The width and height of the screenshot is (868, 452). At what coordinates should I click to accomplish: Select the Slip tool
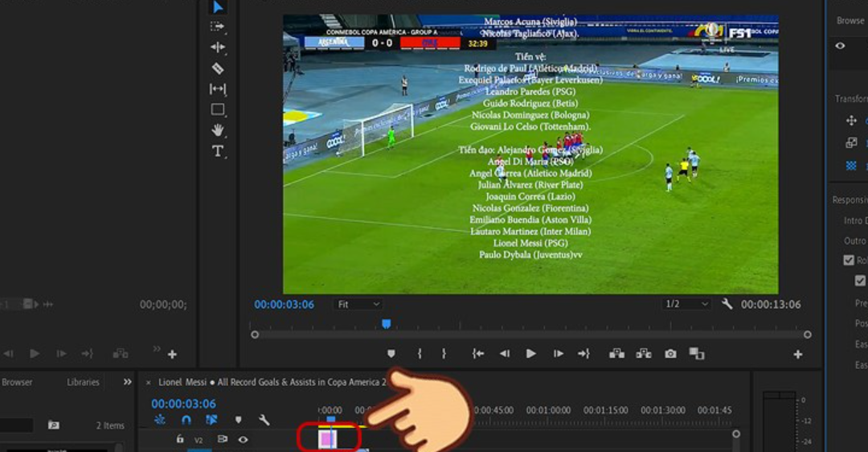coord(218,88)
